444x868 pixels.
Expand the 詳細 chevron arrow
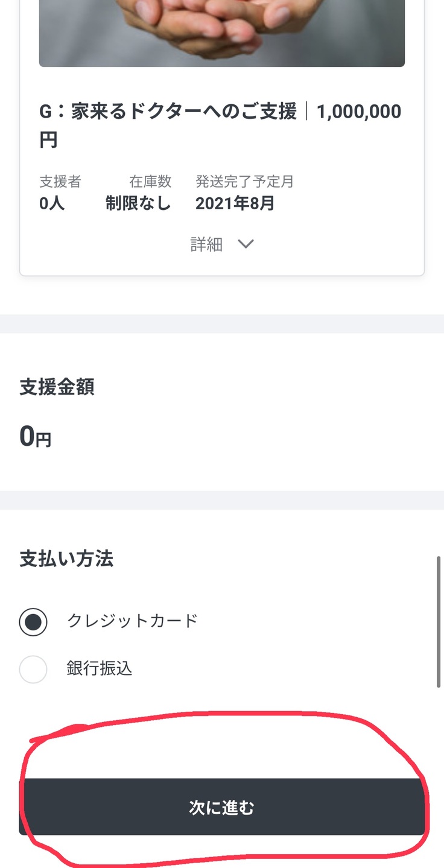pos(246,244)
